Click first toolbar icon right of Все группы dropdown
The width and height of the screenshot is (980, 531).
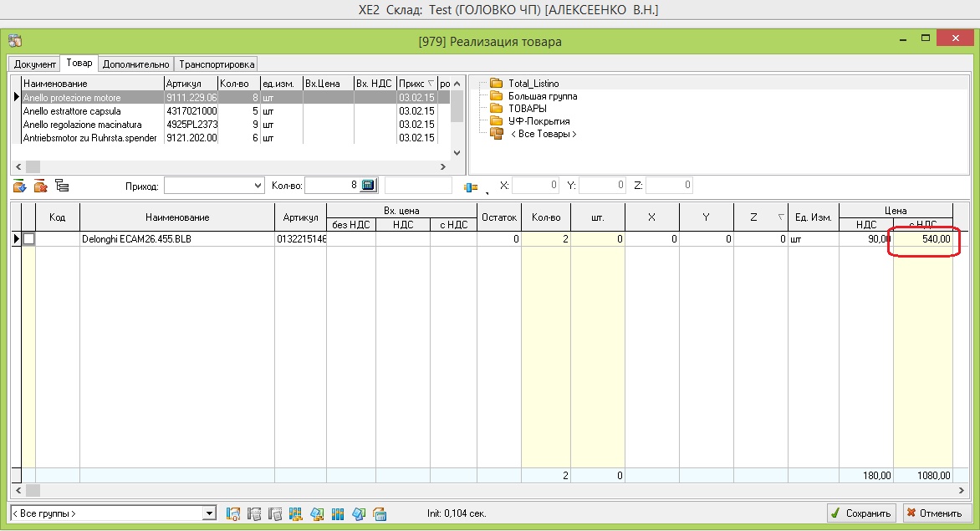coord(234,513)
